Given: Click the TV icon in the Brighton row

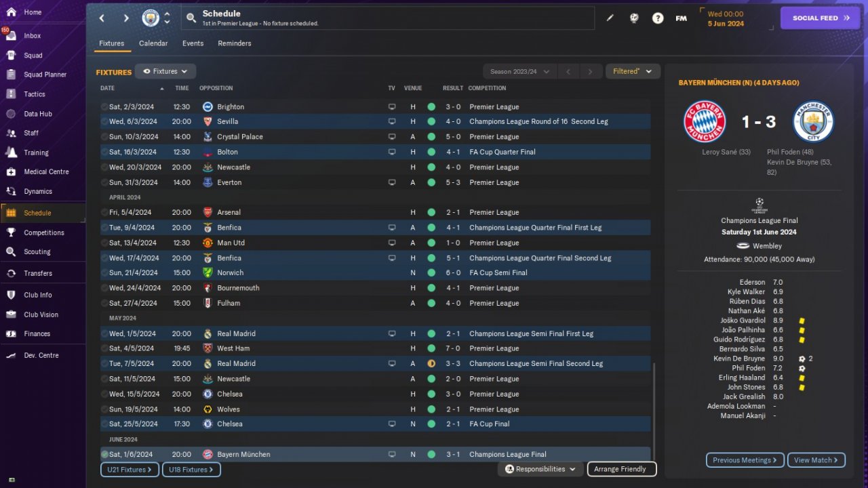Looking at the screenshot, I should [391, 107].
